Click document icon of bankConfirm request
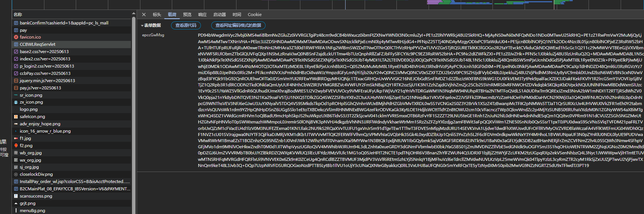The height and width of the screenshot is (214, 644). point(16,23)
